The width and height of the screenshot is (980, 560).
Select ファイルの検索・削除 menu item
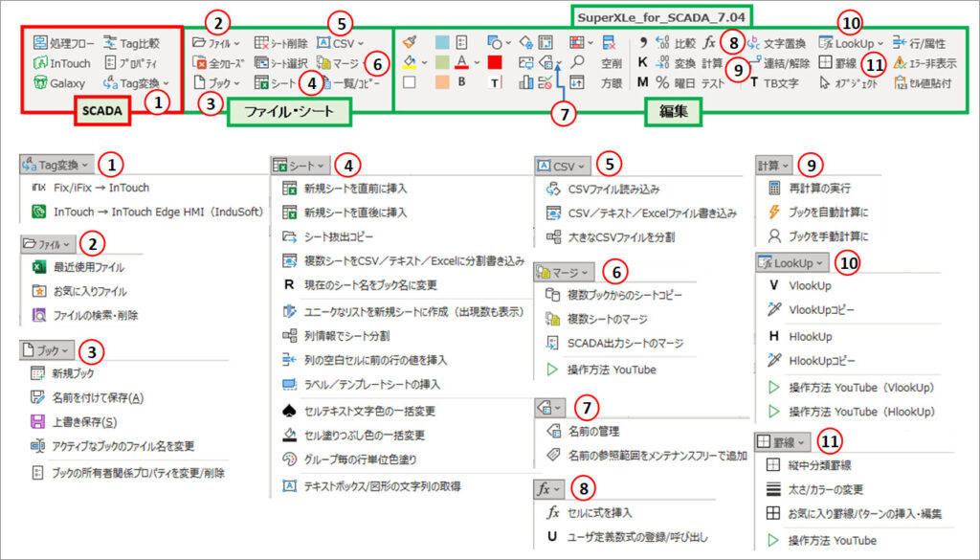[84, 316]
